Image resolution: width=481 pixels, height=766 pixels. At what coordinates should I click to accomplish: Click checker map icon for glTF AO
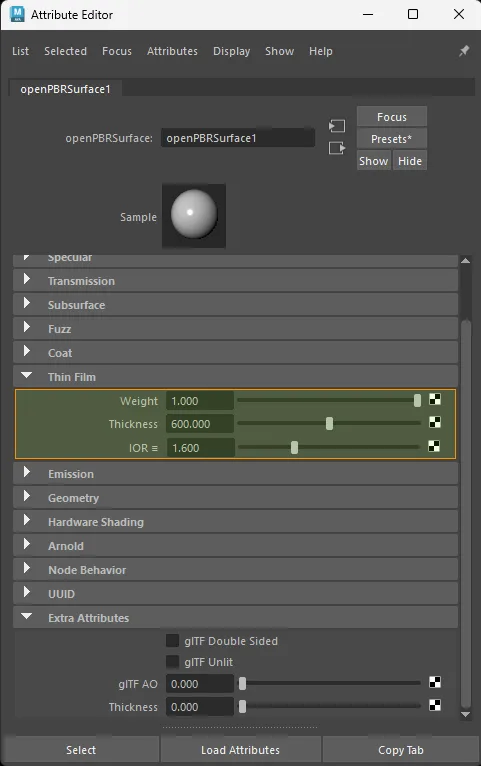click(435, 682)
